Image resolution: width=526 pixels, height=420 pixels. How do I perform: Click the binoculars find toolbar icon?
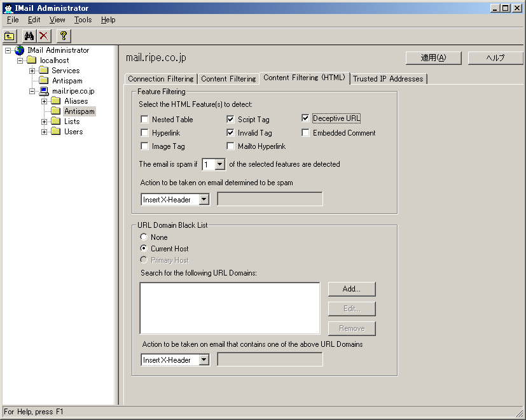click(29, 36)
